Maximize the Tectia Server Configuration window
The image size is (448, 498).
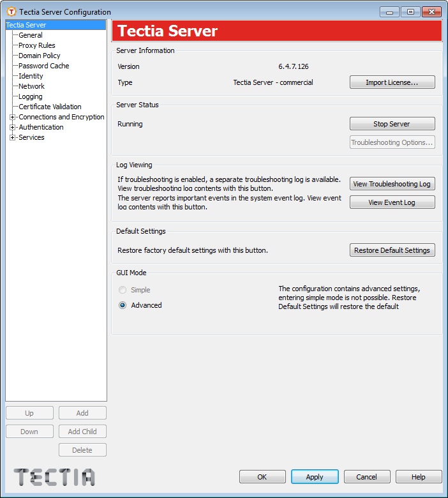(410, 12)
